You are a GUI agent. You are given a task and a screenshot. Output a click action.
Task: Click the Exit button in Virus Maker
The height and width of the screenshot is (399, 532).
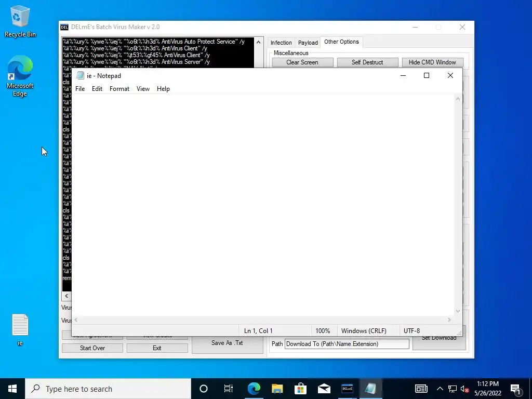click(157, 348)
